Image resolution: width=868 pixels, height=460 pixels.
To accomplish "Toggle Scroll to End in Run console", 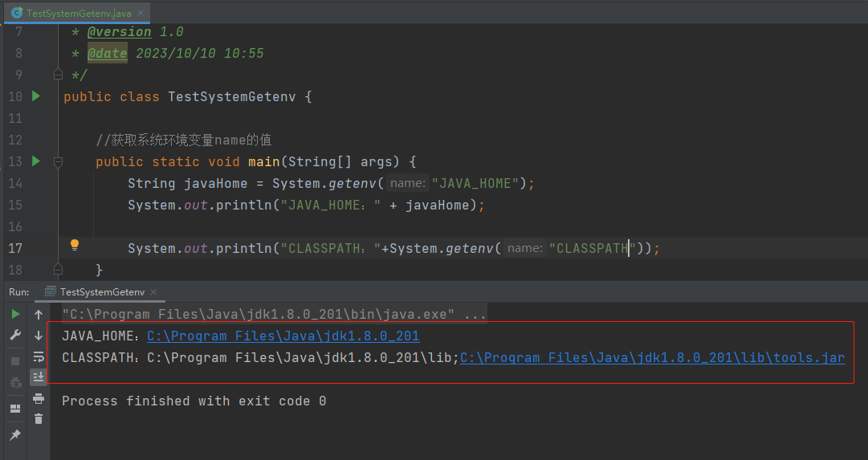I will [x=39, y=377].
